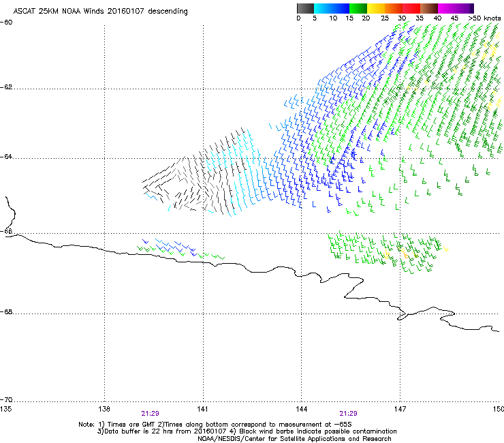This screenshot has height=443, width=504.
Task: Click the 147 longitude axis label
Action: tap(400, 409)
